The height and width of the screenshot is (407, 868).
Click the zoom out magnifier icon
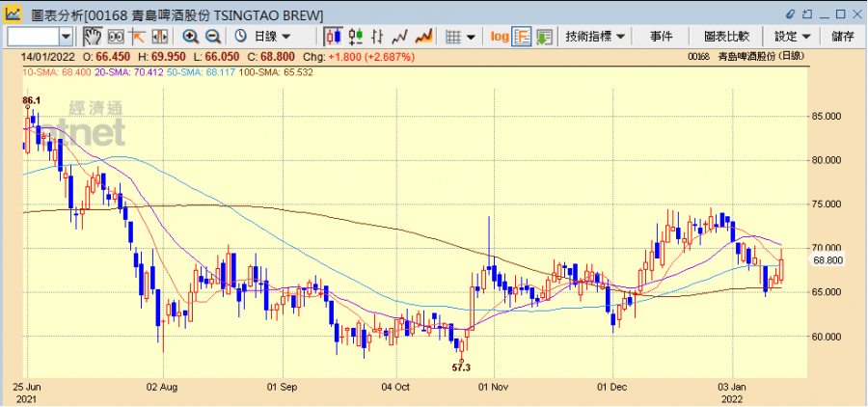212,36
